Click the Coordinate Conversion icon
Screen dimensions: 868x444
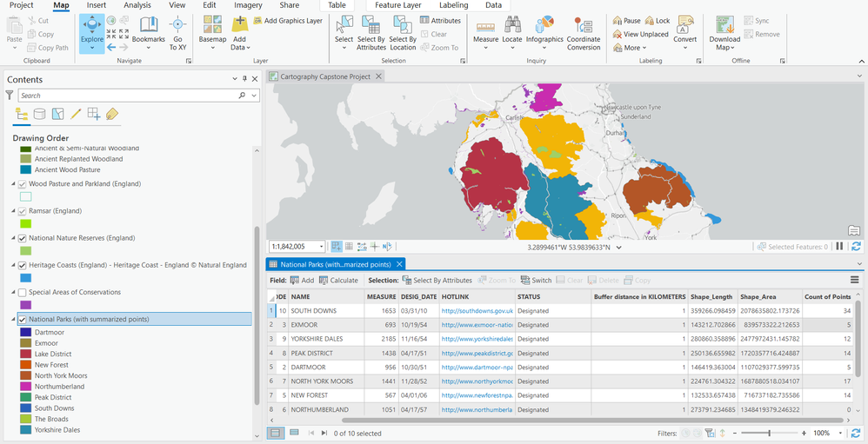tap(584, 24)
